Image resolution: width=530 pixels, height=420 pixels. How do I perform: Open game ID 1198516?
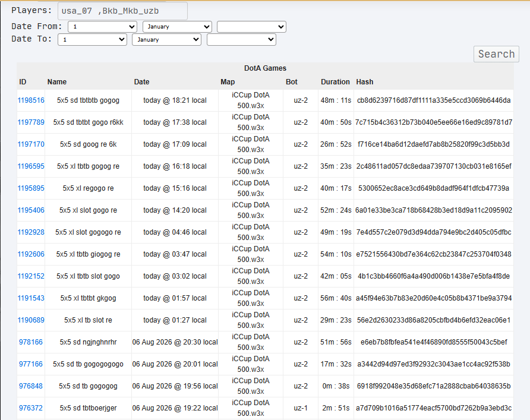point(31,100)
